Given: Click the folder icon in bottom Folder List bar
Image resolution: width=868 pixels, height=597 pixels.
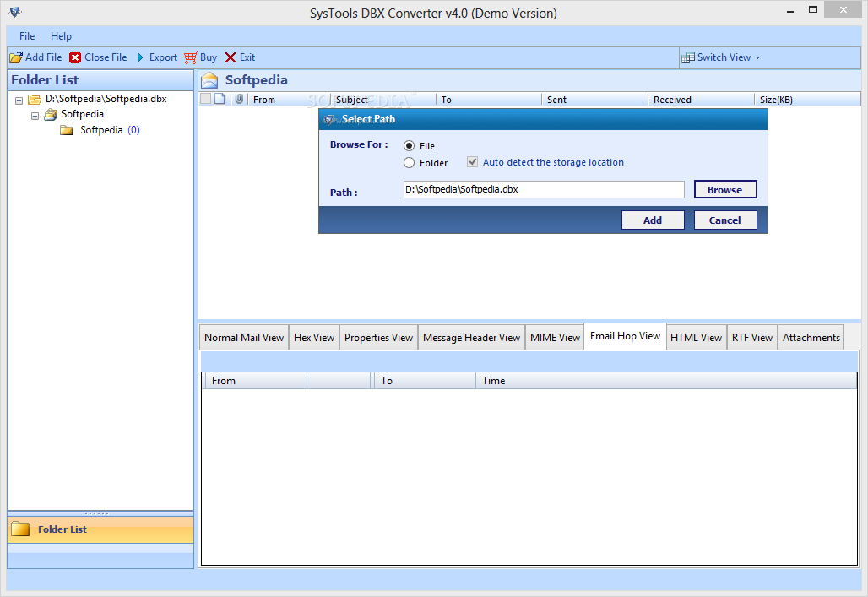Looking at the screenshot, I should coord(20,529).
